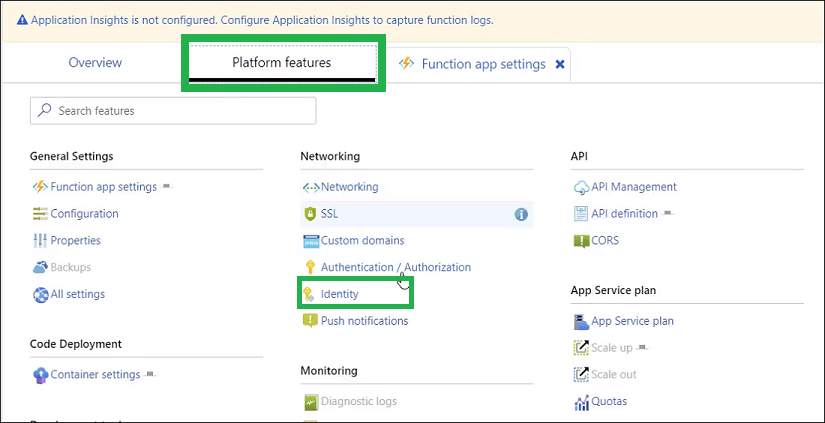Click the Properties bars icon

[x=40, y=240]
